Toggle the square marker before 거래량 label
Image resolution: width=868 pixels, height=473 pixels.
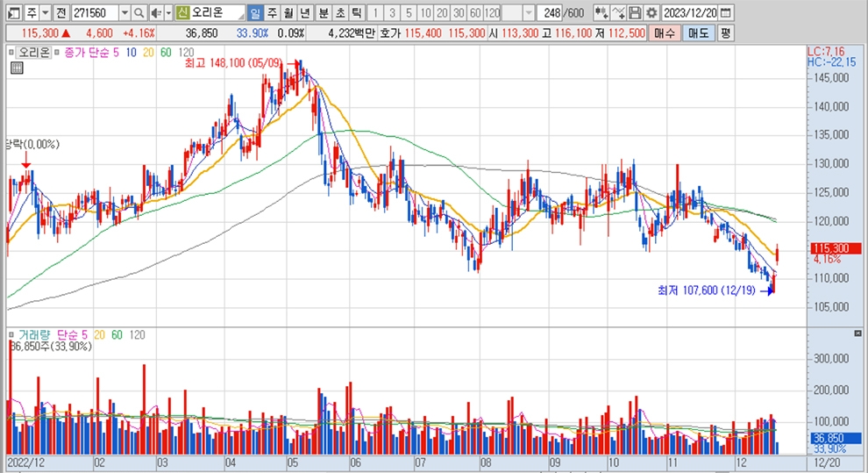(x=12, y=335)
